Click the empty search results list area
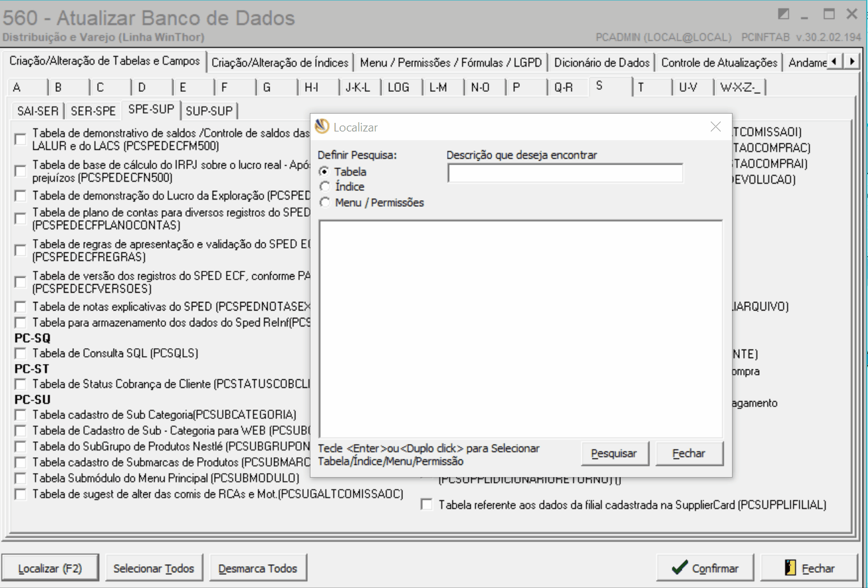 521,328
